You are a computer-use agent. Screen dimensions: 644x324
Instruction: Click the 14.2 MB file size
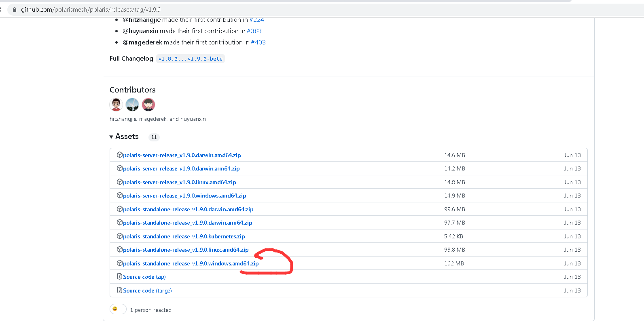(455, 168)
